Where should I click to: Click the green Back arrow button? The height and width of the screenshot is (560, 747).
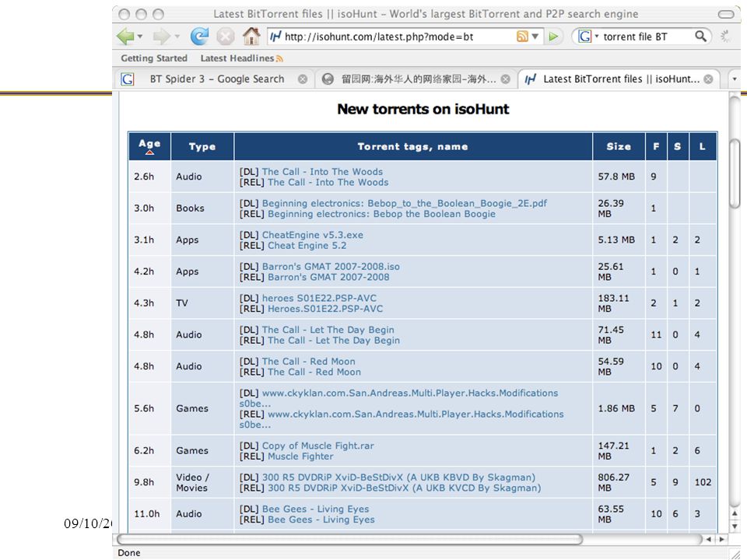(125, 37)
